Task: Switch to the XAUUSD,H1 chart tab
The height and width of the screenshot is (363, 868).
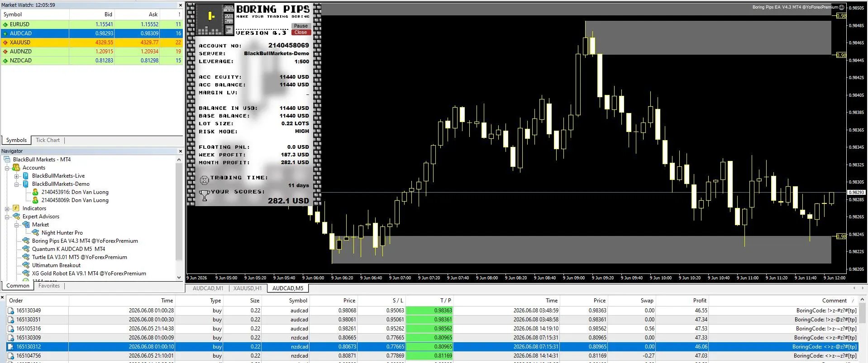Action: pyautogui.click(x=248, y=288)
